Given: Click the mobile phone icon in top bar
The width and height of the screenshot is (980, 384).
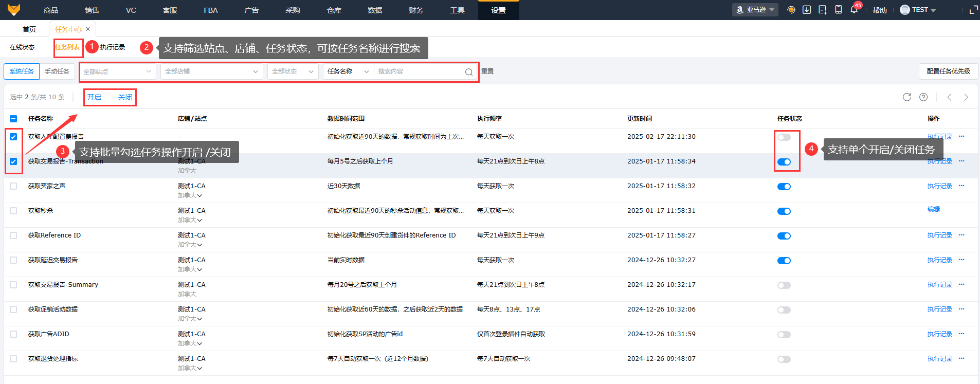Looking at the screenshot, I should tap(839, 10).
